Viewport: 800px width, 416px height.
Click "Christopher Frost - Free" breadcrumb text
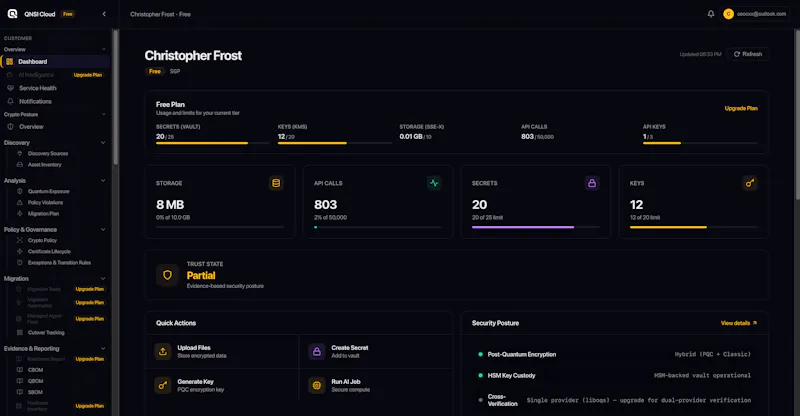pos(160,14)
